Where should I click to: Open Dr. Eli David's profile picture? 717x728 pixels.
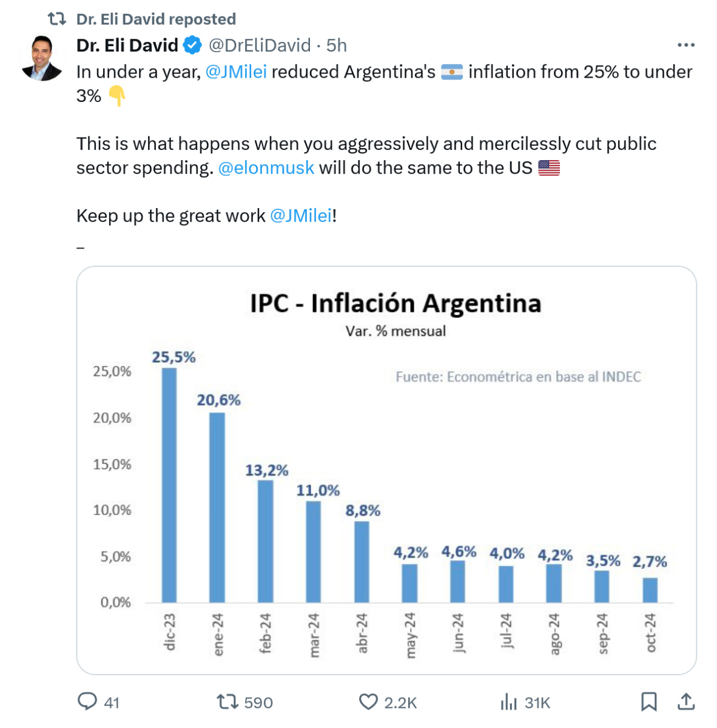42,58
